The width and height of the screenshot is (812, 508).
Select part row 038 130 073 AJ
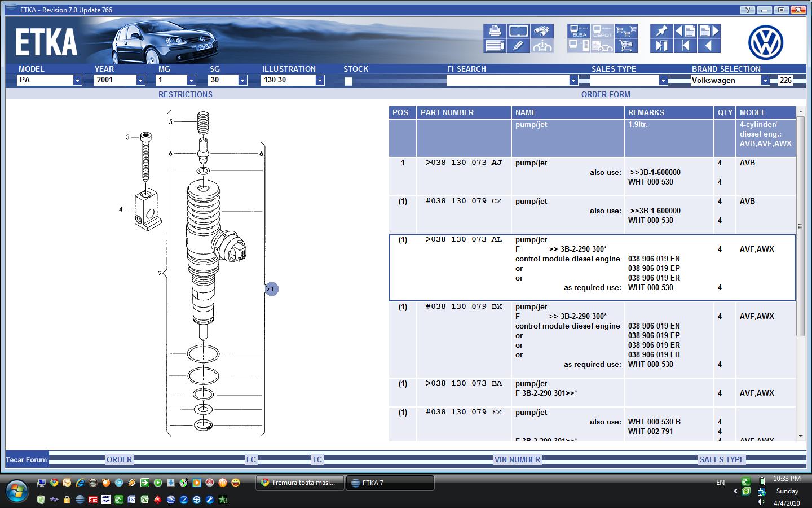pos(592,177)
